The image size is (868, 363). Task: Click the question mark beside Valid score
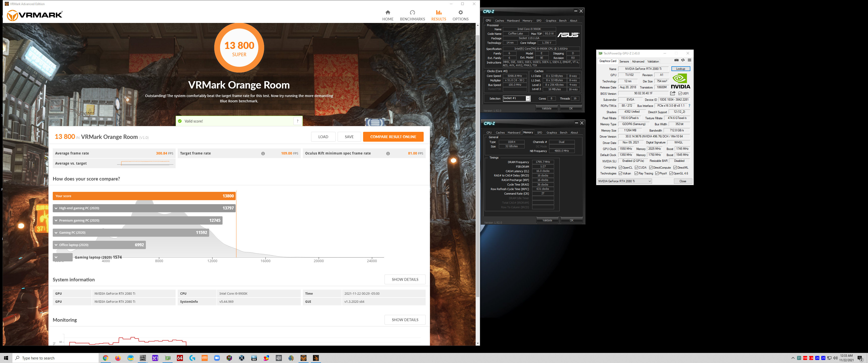tap(297, 121)
